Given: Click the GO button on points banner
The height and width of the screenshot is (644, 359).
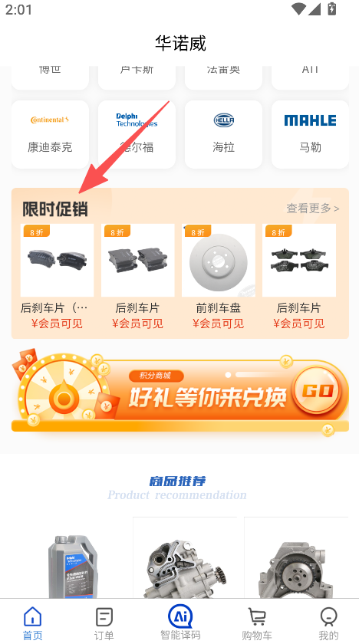Looking at the screenshot, I should pyautogui.click(x=317, y=389).
